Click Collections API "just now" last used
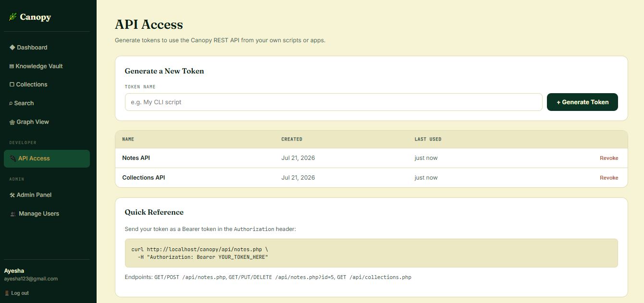644x303 pixels. pos(426,178)
